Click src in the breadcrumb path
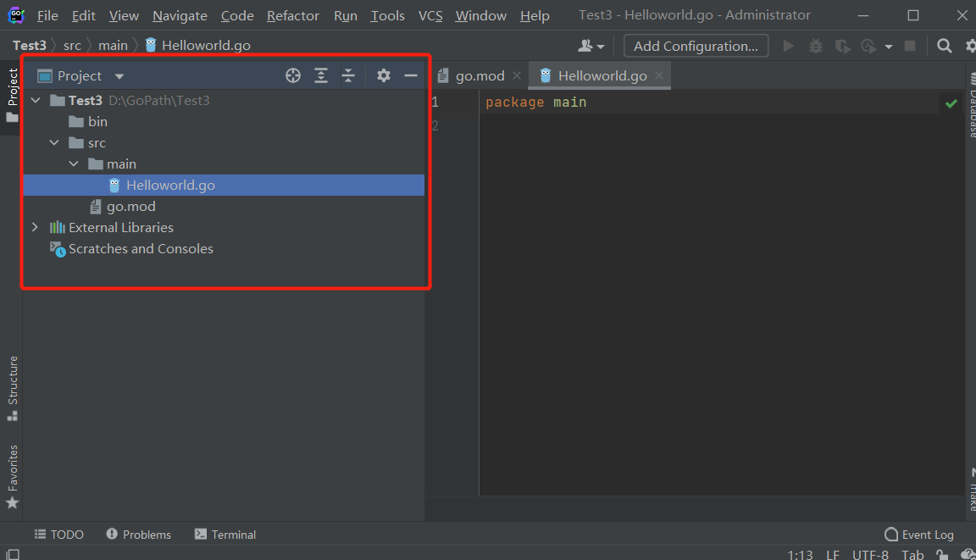This screenshot has width=976, height=560. click(72, 46)
